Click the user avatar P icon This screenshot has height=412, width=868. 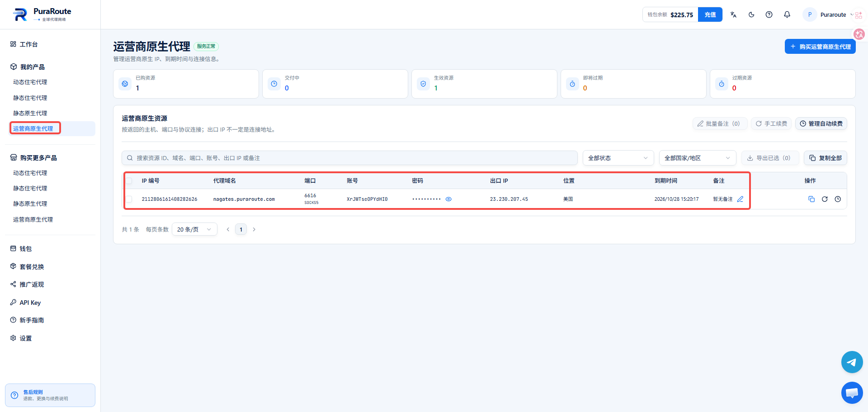pyautogui.click(x=810, y=14)
